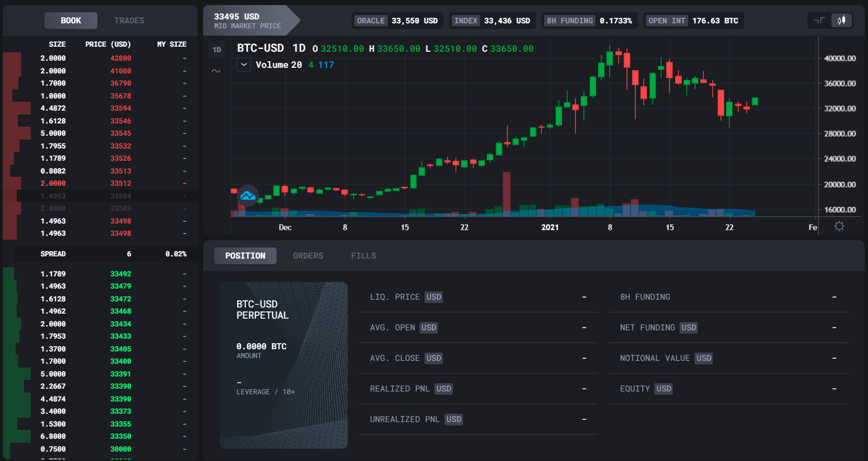868x461 pixels.
Task: Select the 42800 ask order row
Action: pyautogui.click(x=100, y=58)
